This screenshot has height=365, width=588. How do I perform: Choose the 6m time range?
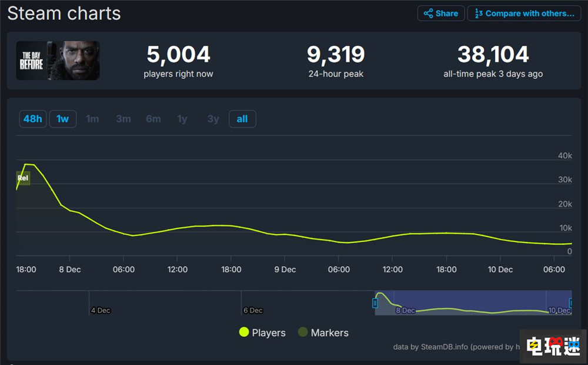click(x=153, y=119)
